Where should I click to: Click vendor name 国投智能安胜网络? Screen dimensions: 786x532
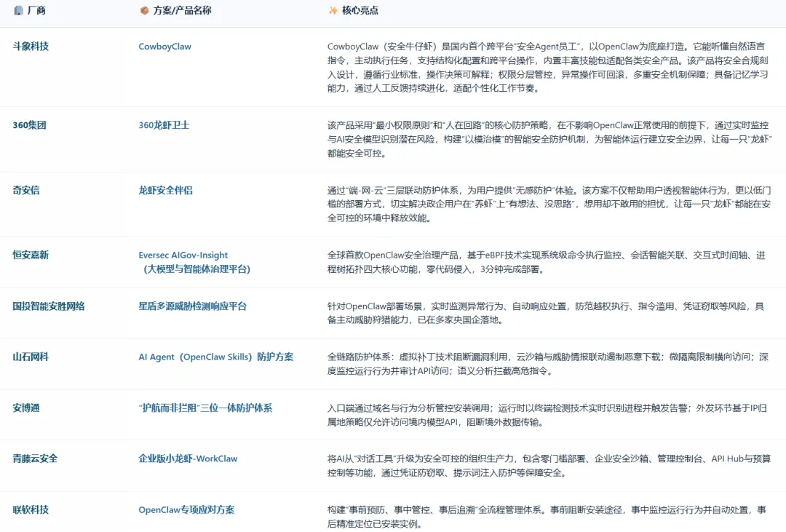(49, 306)
